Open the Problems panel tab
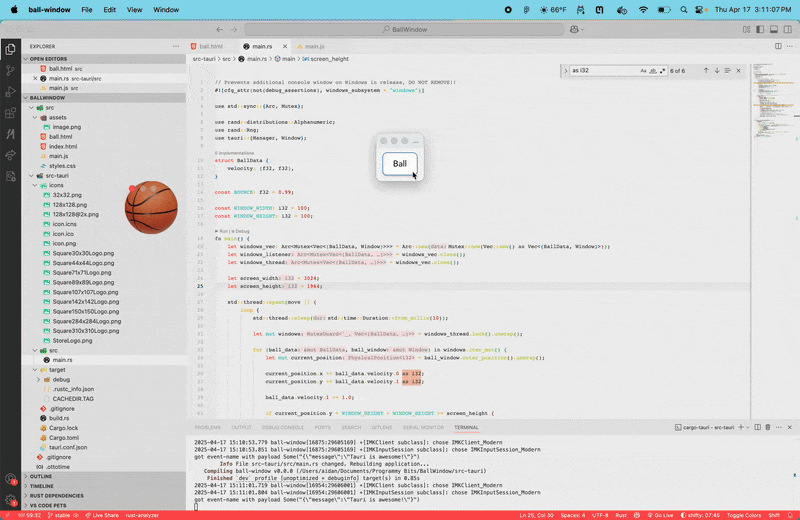 click(x=208, y=427)
